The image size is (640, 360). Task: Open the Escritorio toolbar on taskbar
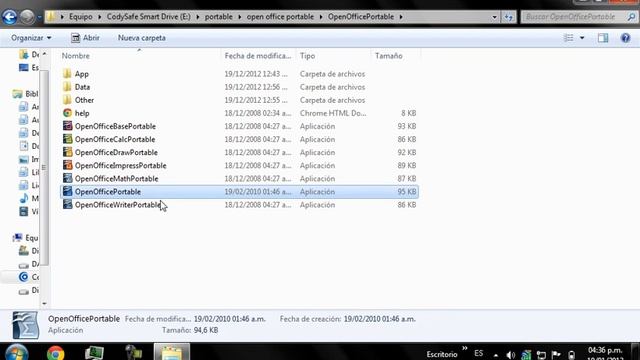tap(442, 354)
